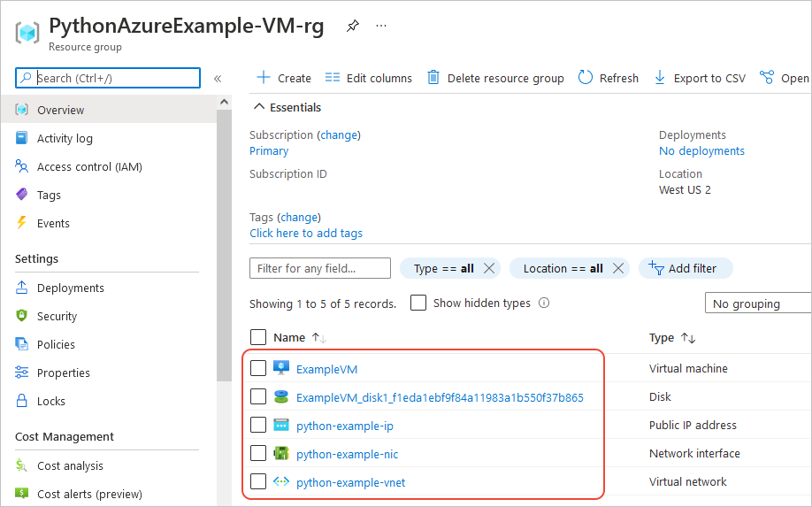This screenshot has height=507, width=812.
Task: Open the ExampleVM resource link
Action: click(326, 369)
